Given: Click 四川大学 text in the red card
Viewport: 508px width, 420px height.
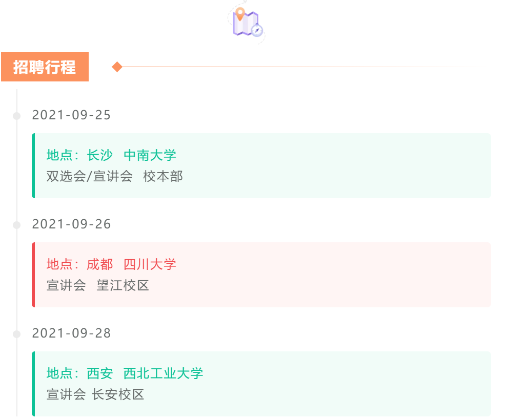Looking at the screenshot, I should 150,264.
